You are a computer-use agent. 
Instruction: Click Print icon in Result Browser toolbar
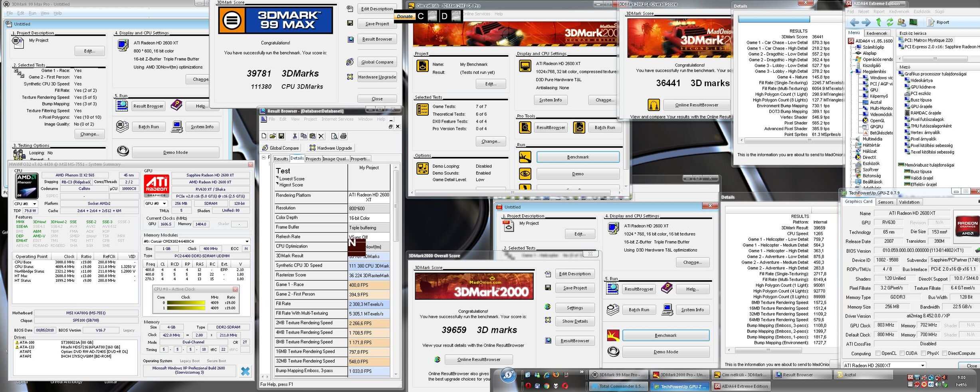343,136
